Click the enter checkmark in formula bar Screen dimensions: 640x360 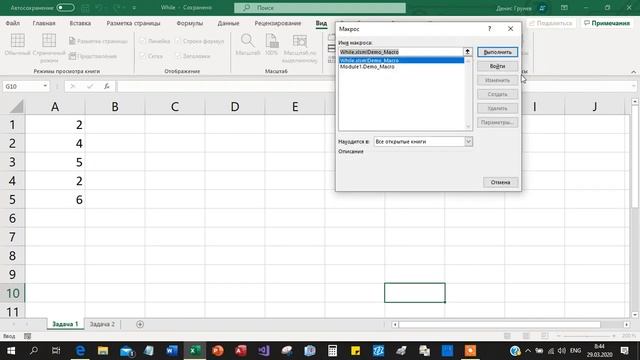click(90, 86)
